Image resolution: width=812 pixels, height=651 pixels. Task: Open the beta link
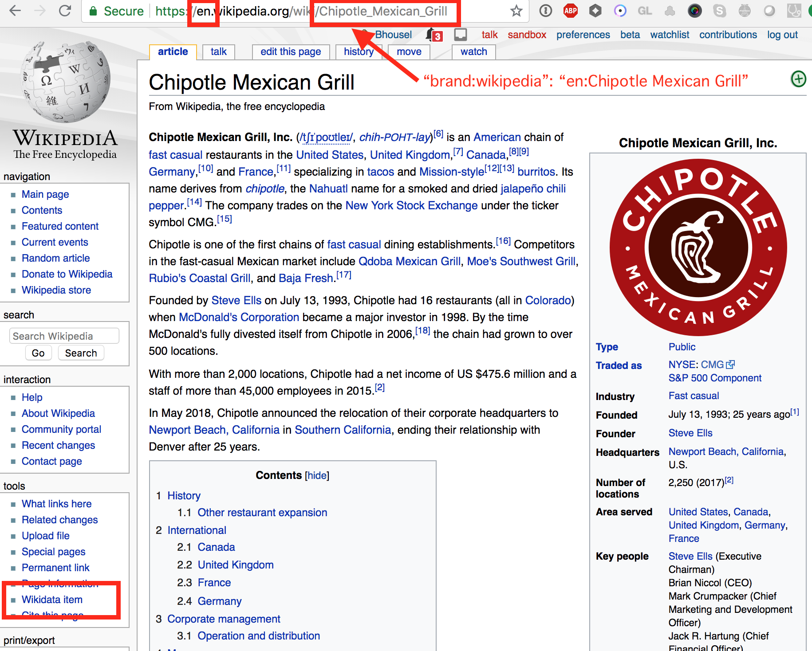point(630,35)
